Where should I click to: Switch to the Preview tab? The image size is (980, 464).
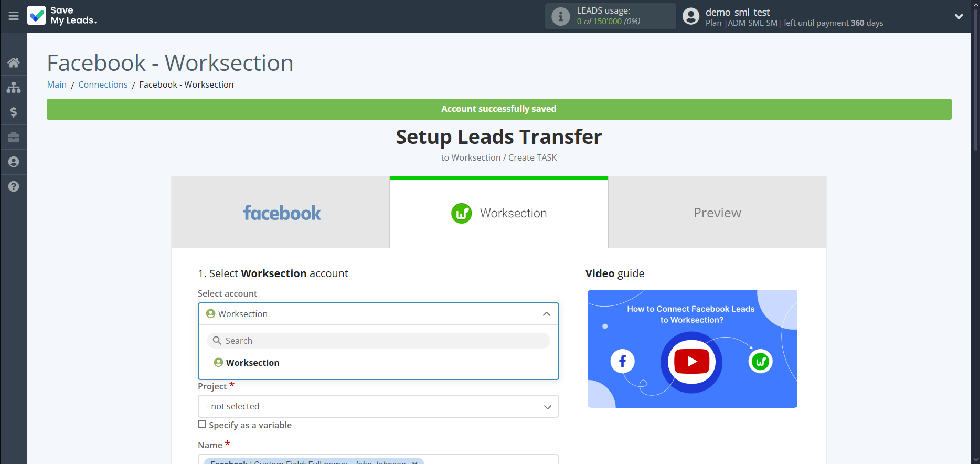[x=717, y=213]
